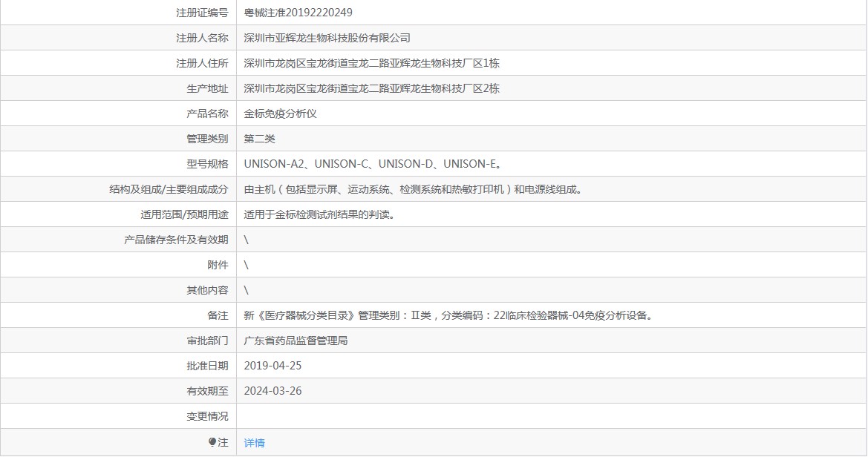
Task: Click the 型号规格 label
Action: (207, 164)
